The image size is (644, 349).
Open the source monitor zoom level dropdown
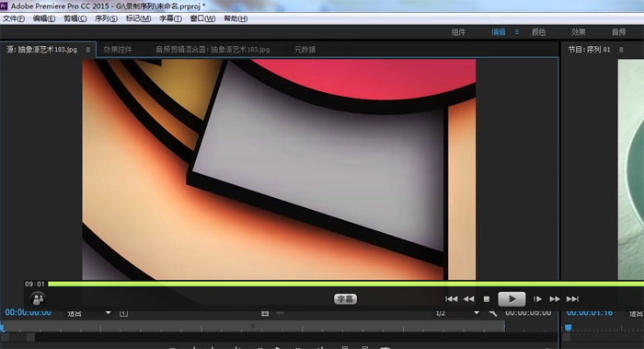click(x=88, y=313)
